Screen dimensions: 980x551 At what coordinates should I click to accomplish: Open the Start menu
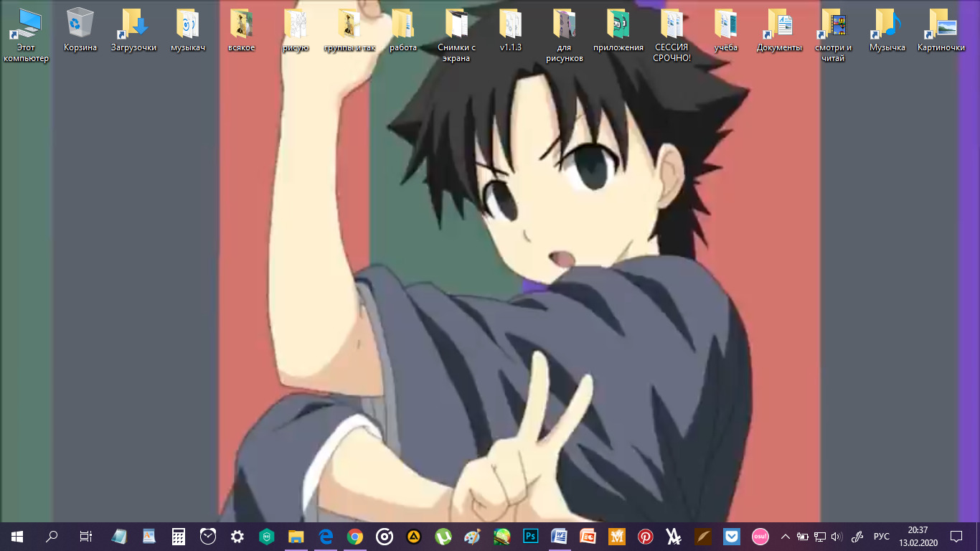coord(17,536)
